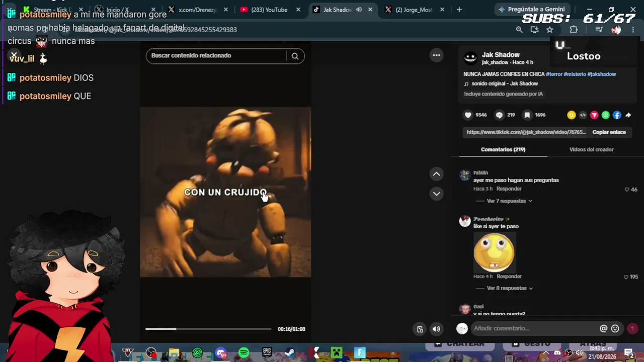Open the browser extensions puzzle icon
Viewport: 644px width, 362px height.
(x=574, y=30)
